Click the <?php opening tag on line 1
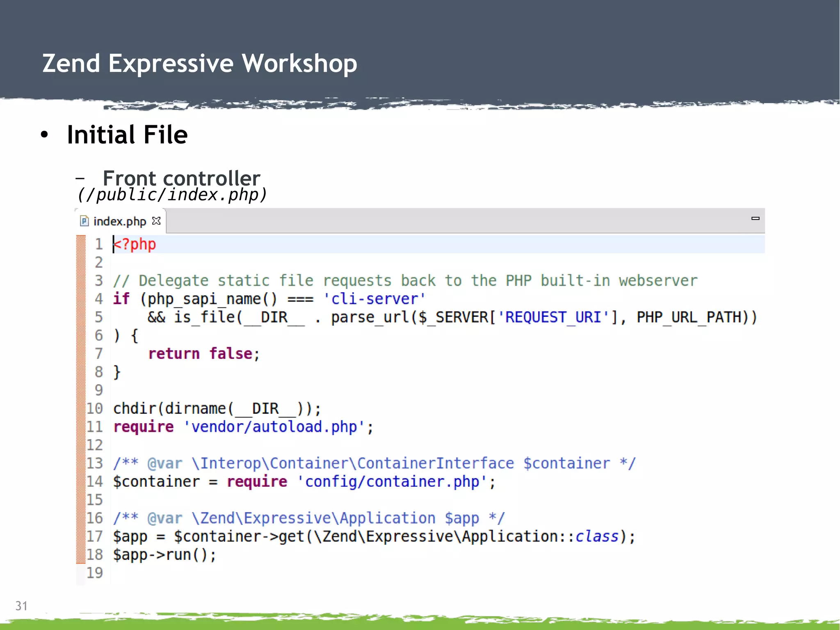The width and height of the screenshot is (840, 630). point(135,244)
